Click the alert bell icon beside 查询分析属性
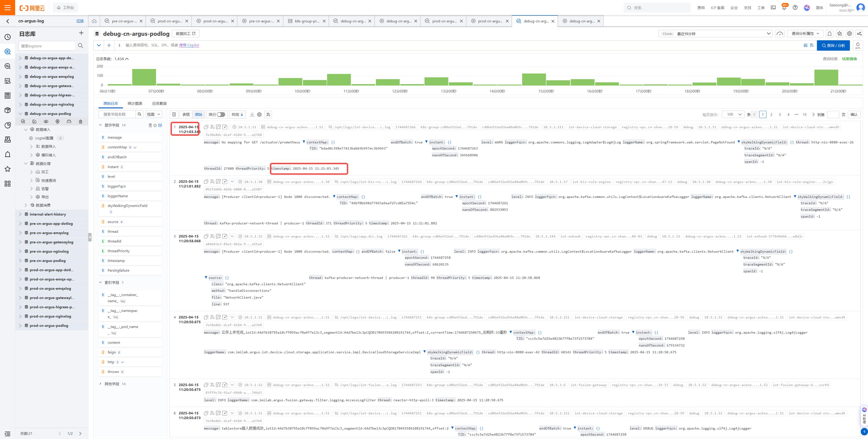Image resolution: width=868 pixels, height=439 pixels. tap(830, 34)
